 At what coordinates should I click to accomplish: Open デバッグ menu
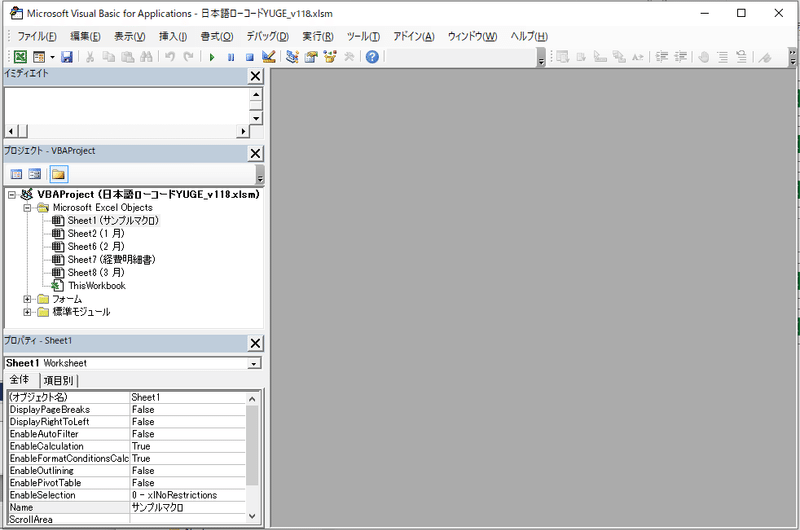[x=267, y=36]
